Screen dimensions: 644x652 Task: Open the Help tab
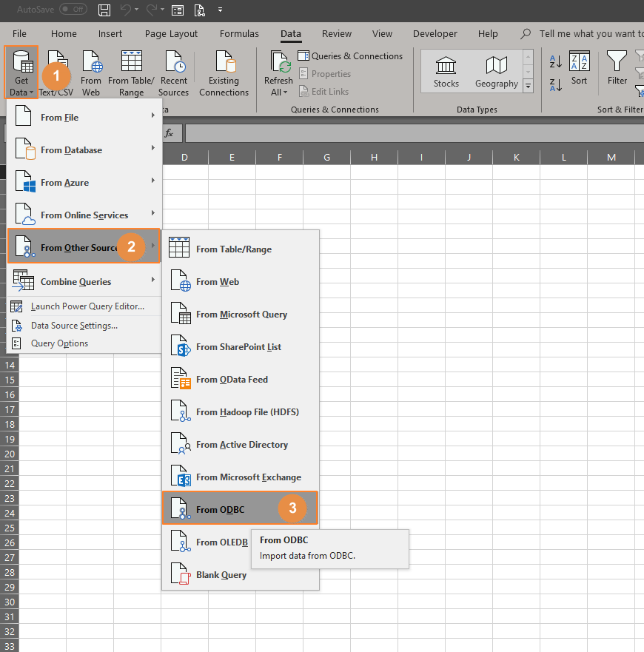click(488, 34)
